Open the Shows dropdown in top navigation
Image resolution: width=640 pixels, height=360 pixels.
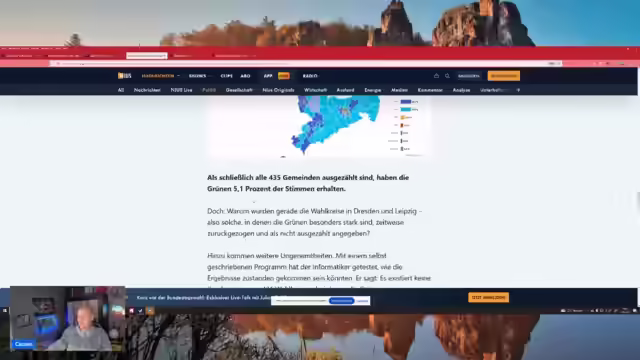point(200,76)
